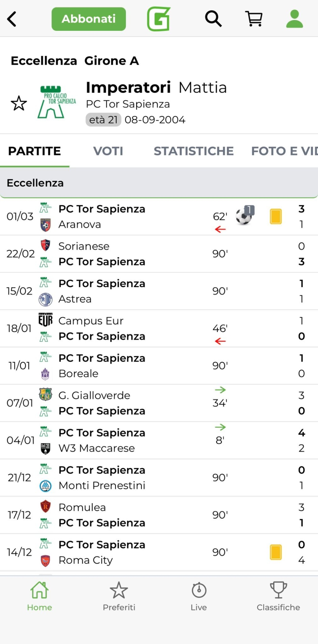Open the user profile icon
318x644 pixels.
click(295, 19)
